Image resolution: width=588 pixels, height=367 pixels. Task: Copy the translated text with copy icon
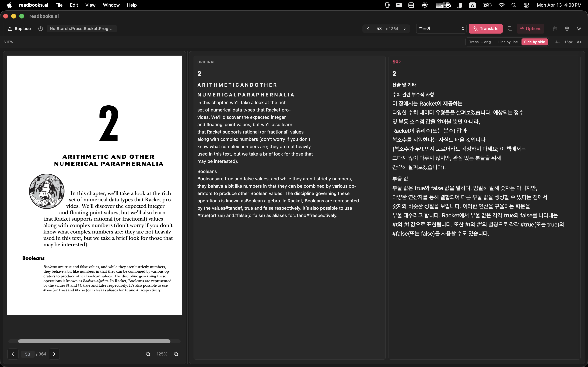510,28
